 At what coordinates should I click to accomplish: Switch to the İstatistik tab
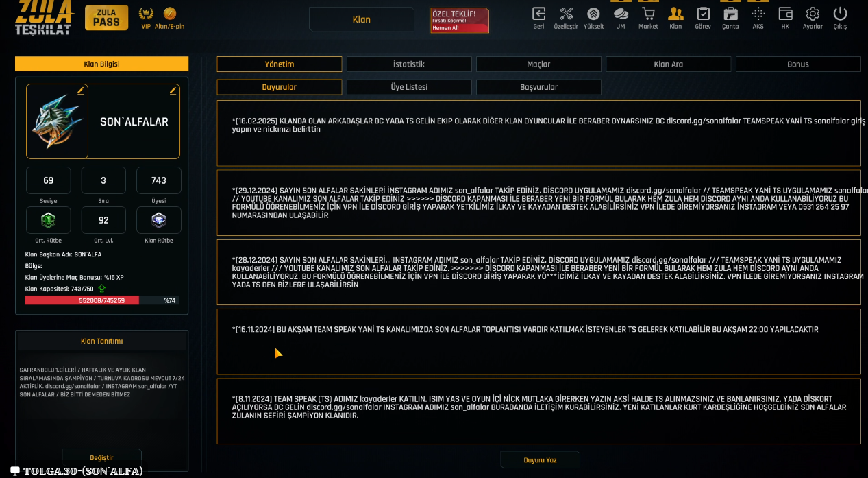click(409, 64)
